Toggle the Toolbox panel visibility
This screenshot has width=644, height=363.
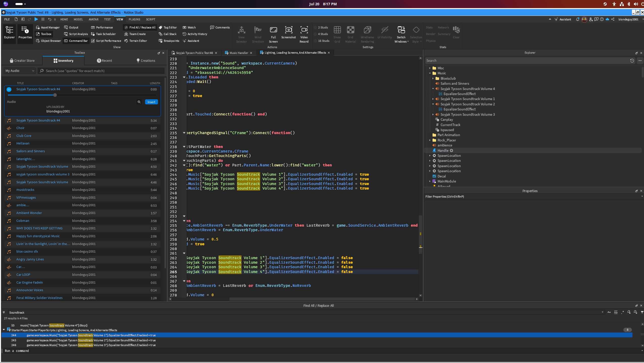point(44,34)
